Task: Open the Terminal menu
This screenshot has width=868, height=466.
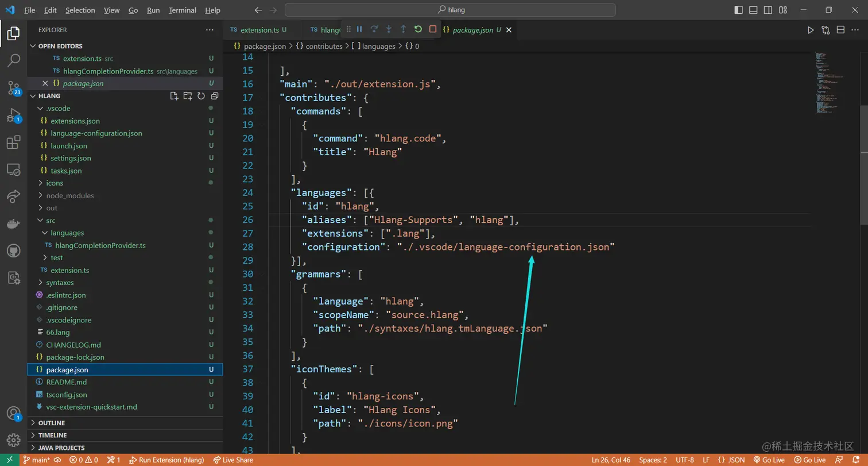Action: click(x=183, y=10)
